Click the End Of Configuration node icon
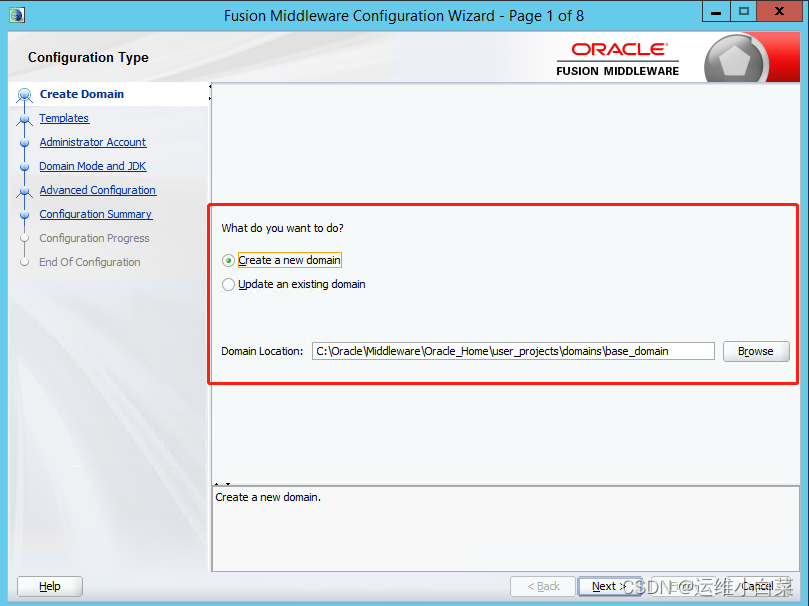Viewport: 809px width, 606px height. [24, 262]
